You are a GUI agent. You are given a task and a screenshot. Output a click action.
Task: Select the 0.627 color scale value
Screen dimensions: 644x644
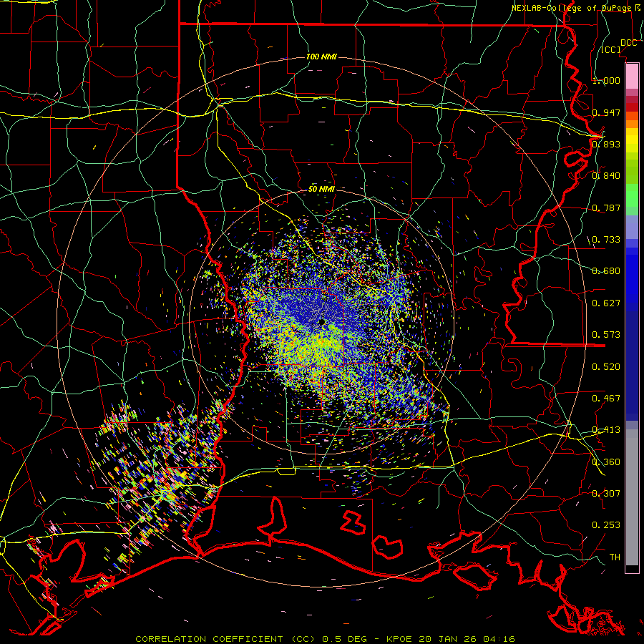[606, 303]
